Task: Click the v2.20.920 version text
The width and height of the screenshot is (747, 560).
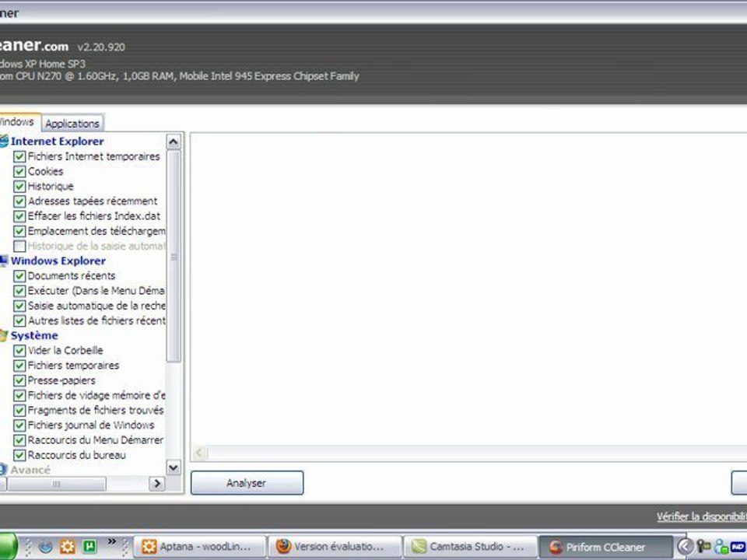Action: coord(101,47)
